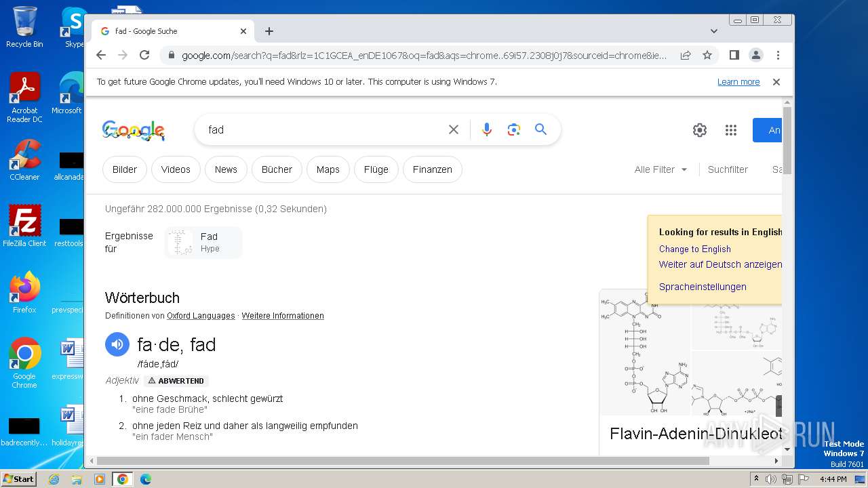Open the Suchfilter tools
This screenshot has width=868, height=488.
[x=728, y=169]
